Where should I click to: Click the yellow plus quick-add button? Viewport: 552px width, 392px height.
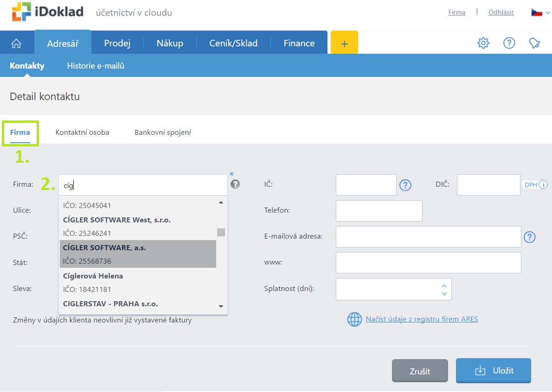coord(344,43)
